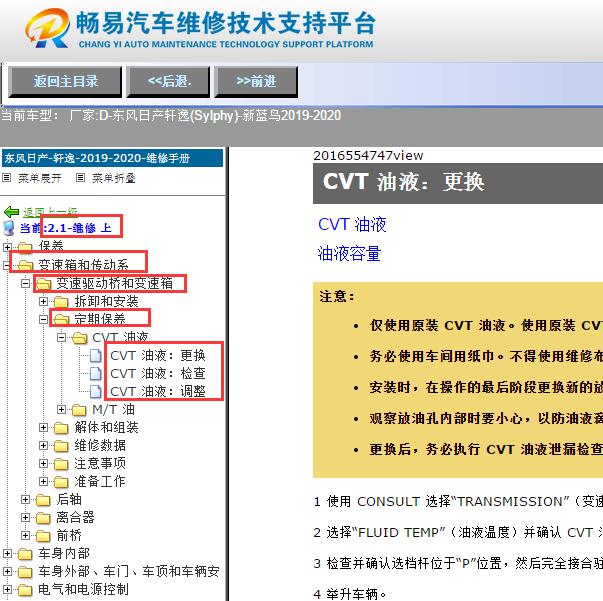Screen dimensions: 603x601
Task: Click the 解体和组装 folder icon
Action: pyautogui.click(x=61, y=428)
